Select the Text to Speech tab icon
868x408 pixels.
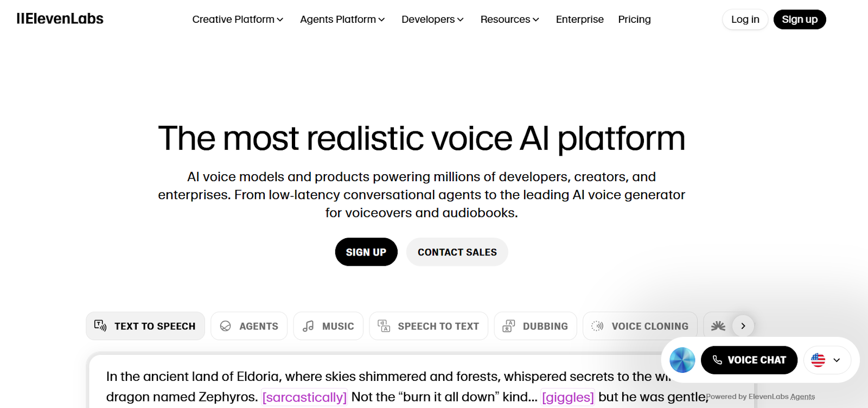[x=101, y=326]
